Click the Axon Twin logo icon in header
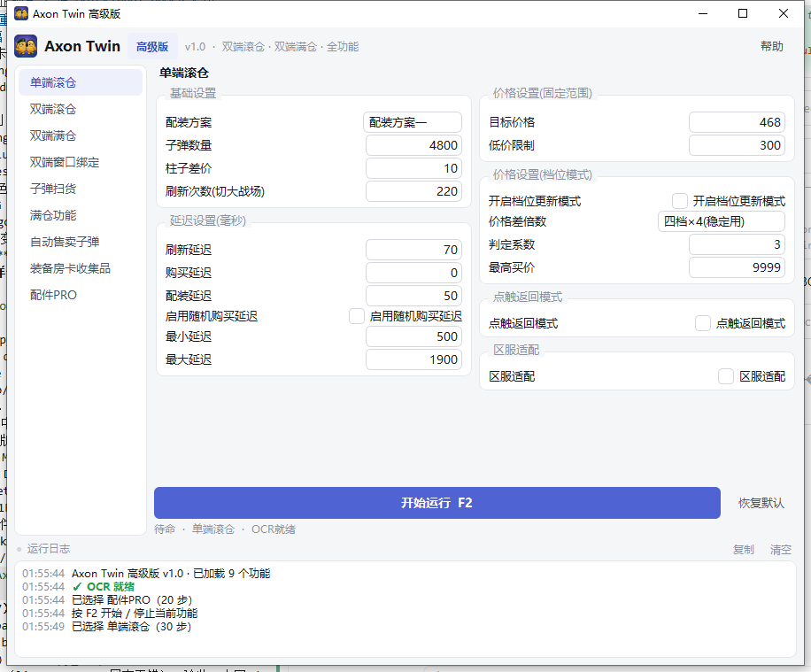 click(26, 46)
